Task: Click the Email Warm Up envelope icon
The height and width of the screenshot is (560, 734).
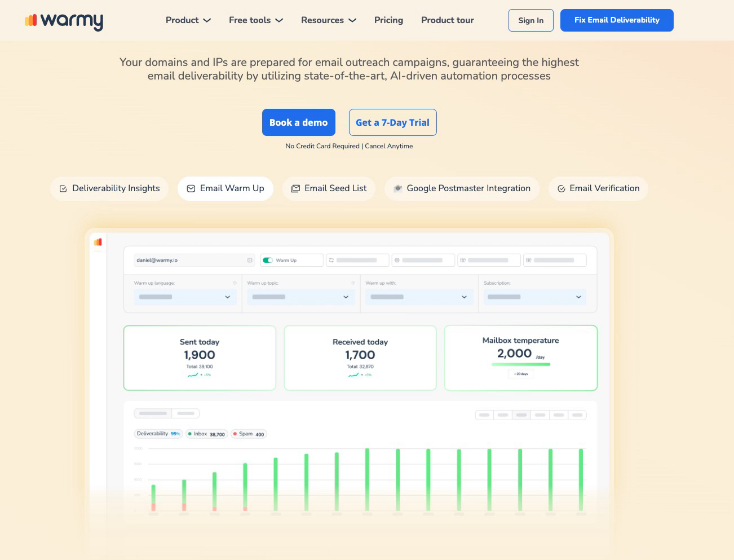Action: [x=191, y=189]
